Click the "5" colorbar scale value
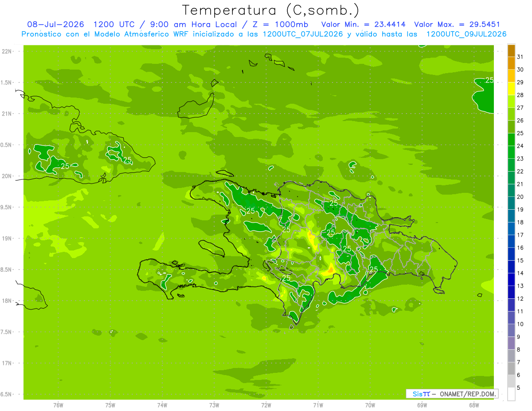The height and width of the screenshot is (411, 532). (x=519, y=388)
